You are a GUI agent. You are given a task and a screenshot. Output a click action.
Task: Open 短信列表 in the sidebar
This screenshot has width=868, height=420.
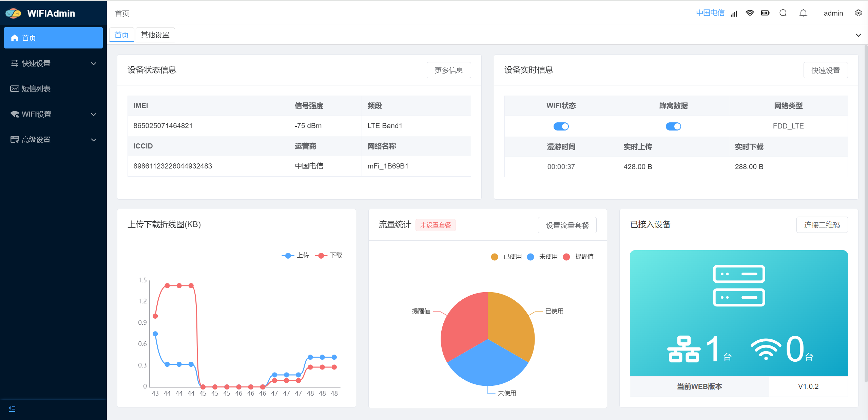pyautogui.click(x=53, y=89)
